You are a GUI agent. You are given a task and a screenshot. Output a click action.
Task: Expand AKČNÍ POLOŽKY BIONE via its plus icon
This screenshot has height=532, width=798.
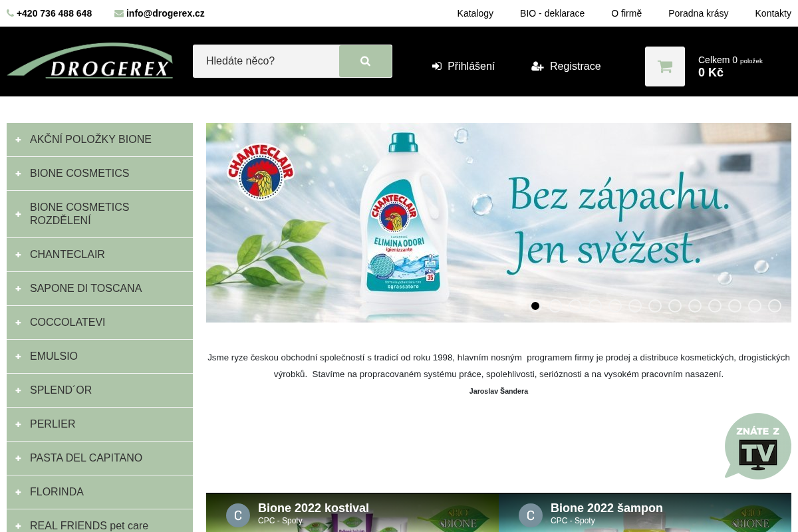[18, 140]
